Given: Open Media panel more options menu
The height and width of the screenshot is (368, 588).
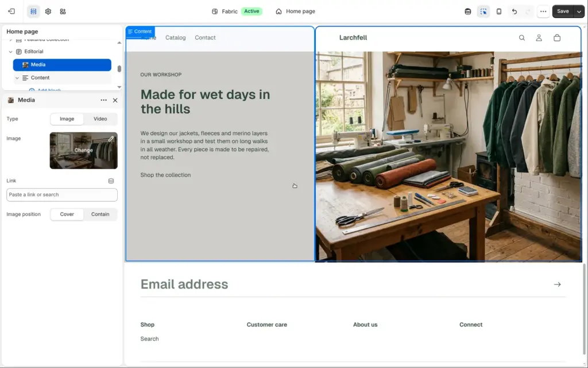Looking at the screenshot, I should pyautogui.click(x=103, y=100).
